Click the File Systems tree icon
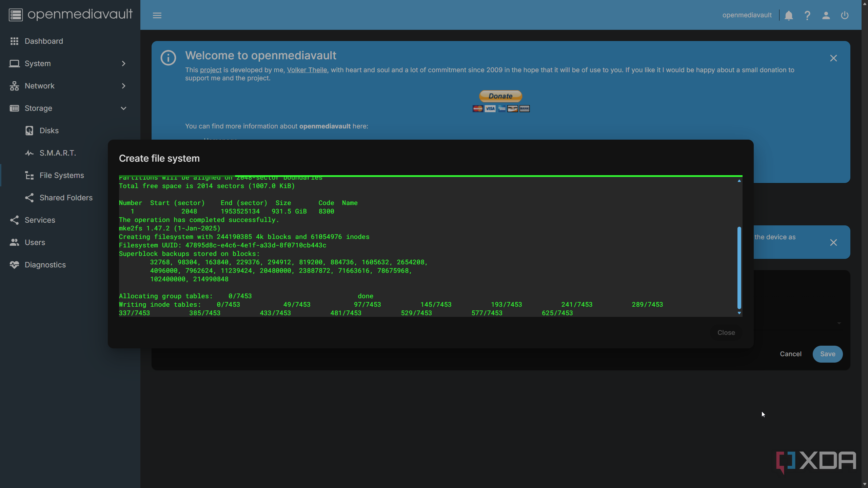The width and height of the screenshot is (868, 488). pyautogui.click(x=29, y=175)
